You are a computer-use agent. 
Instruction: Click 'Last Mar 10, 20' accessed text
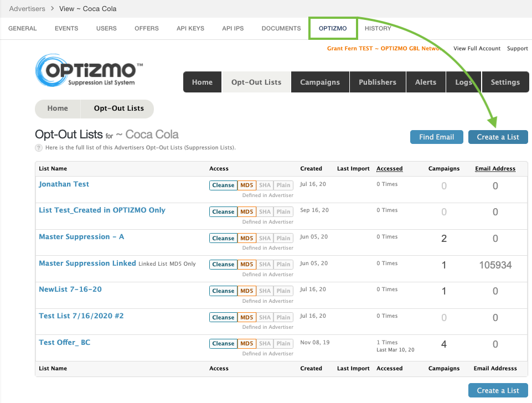click(x=395, y=350)
